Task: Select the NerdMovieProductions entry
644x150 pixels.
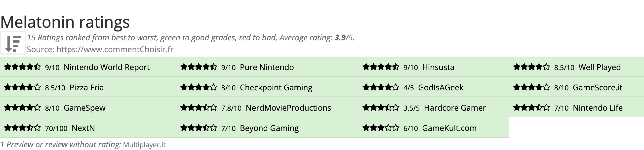Action: pos(288,108)
